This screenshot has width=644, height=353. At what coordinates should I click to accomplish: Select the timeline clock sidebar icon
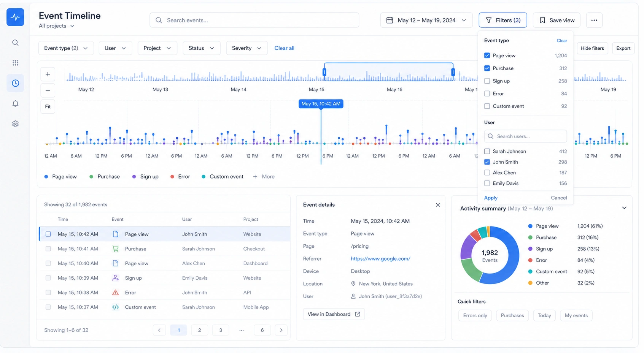click(15, 83)
